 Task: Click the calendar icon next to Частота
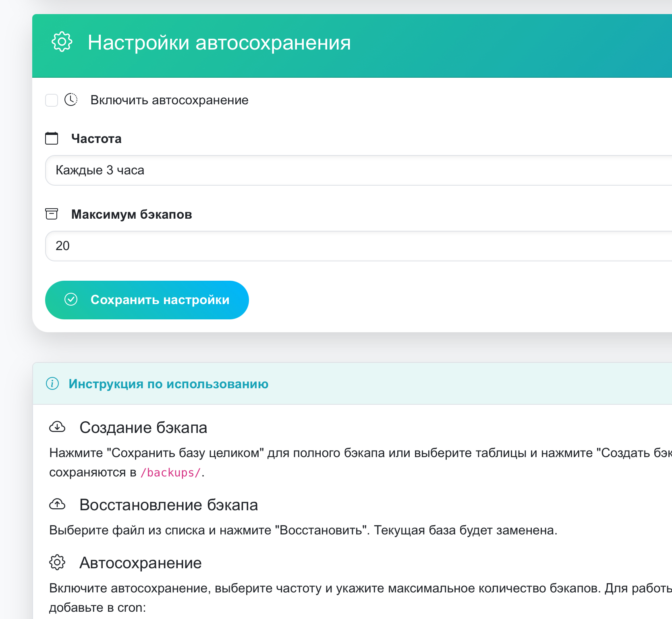click(x=52, y=138)
